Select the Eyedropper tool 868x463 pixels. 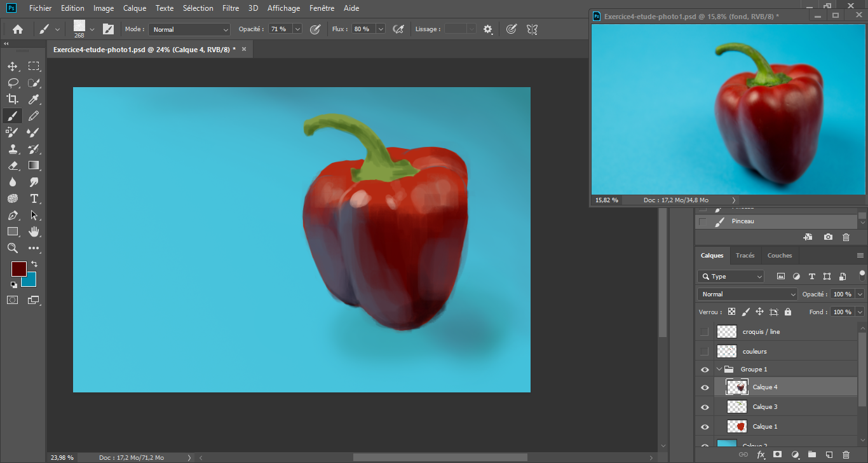click(x=34, y=99)
